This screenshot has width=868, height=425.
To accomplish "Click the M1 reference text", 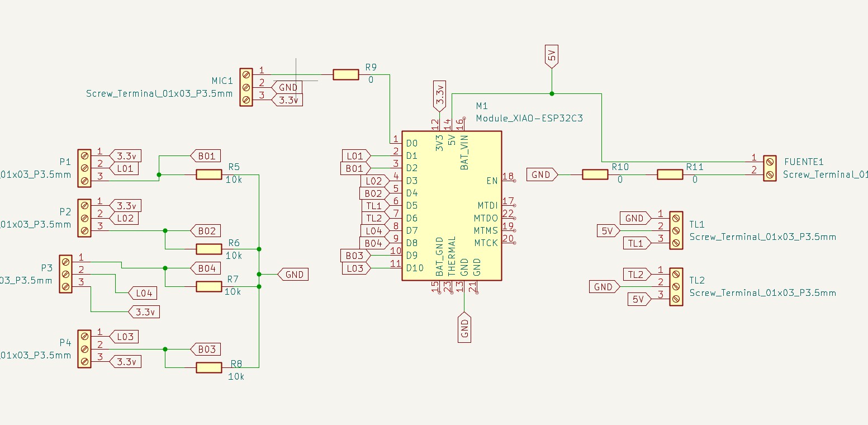I will (x=482, y=106).
